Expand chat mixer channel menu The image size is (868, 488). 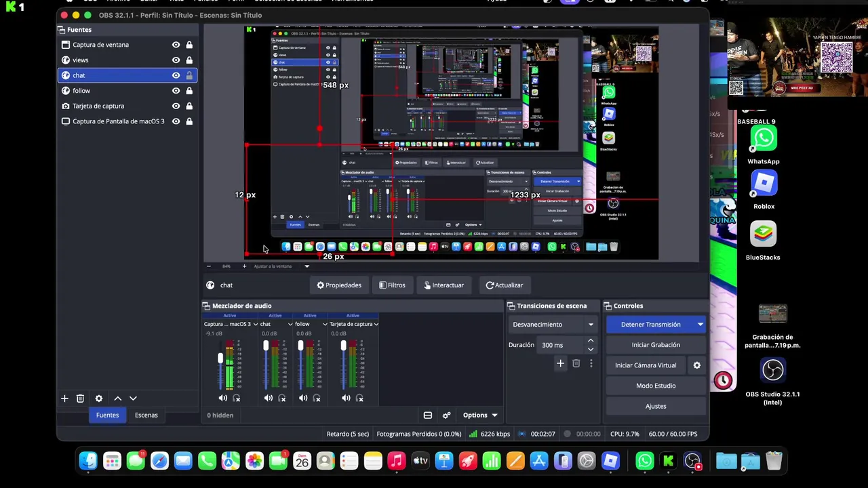click(290, 324)
